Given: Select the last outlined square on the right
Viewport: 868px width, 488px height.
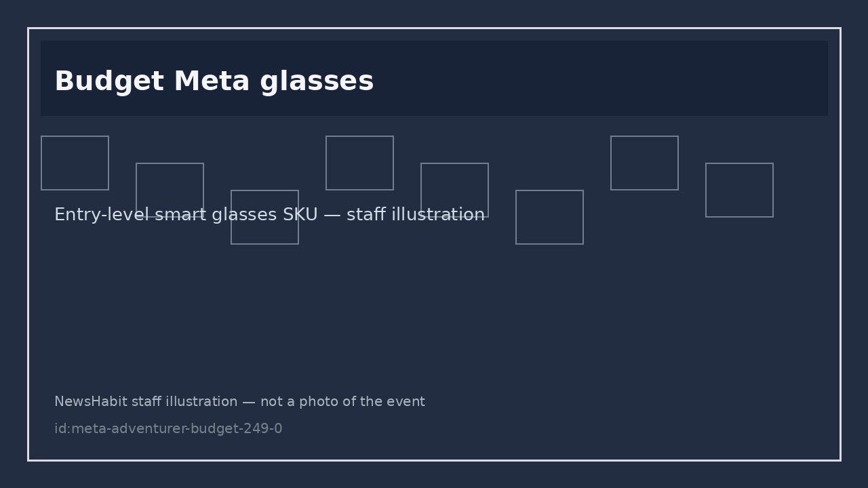Looking at the screenshot, I should pos(739,190).
